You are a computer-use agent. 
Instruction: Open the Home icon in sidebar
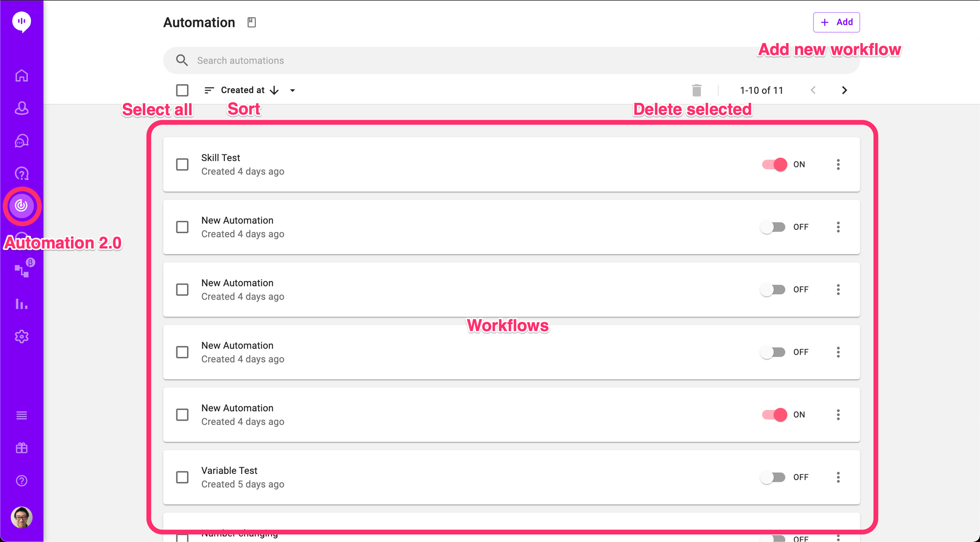point(22,76)
